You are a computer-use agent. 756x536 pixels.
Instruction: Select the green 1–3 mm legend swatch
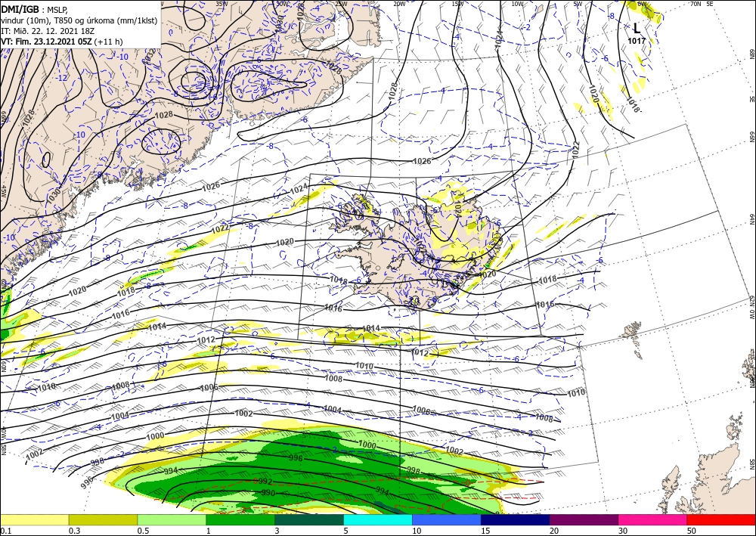(240, 519)
